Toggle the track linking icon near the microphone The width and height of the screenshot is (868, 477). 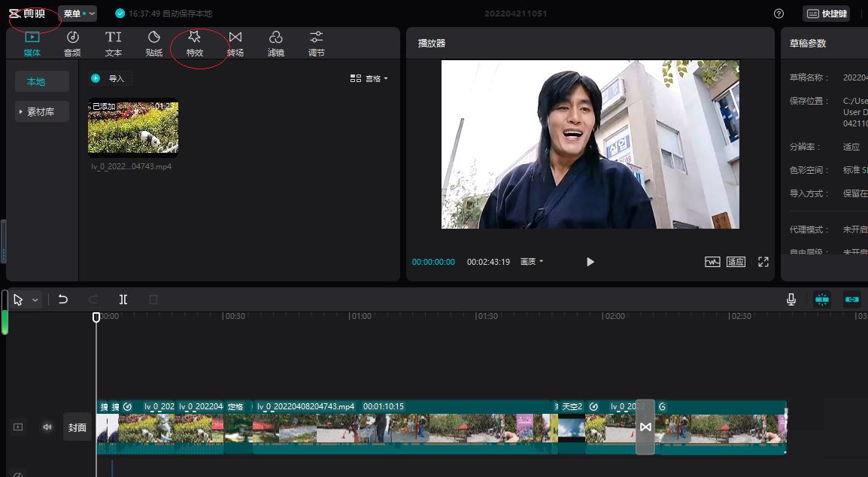click(x=852, y=299)
